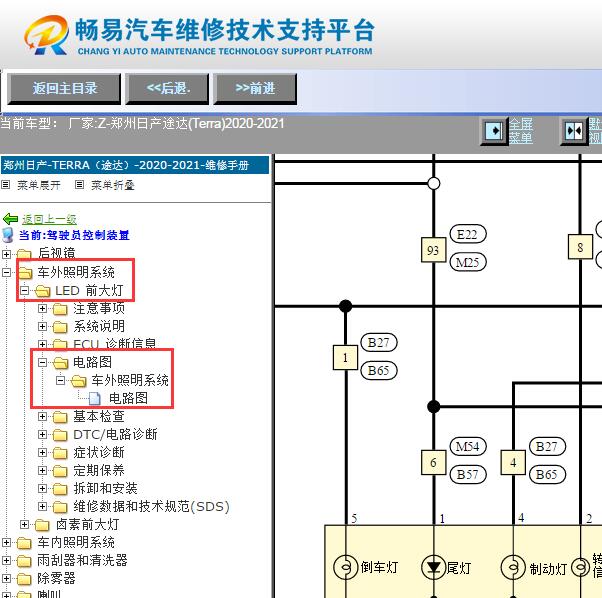Click the folder icon of 基本检查

point(60,417)
